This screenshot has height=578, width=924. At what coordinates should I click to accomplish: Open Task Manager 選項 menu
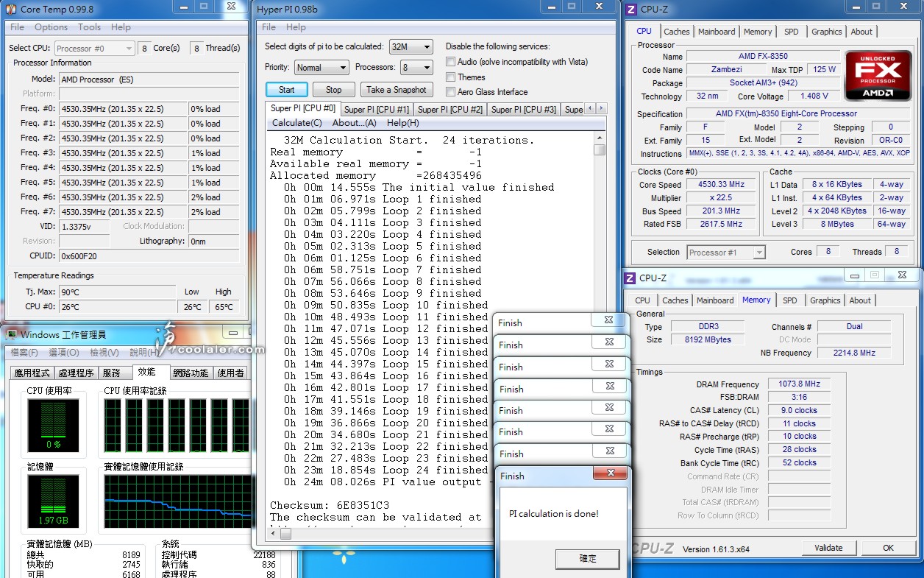64,353
